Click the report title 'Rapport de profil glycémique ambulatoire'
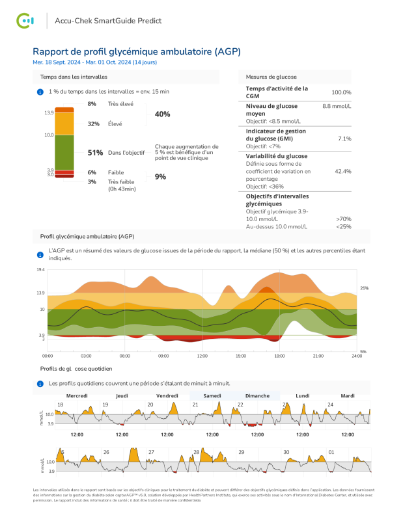The image size is (403, 532). click(137, 51)
